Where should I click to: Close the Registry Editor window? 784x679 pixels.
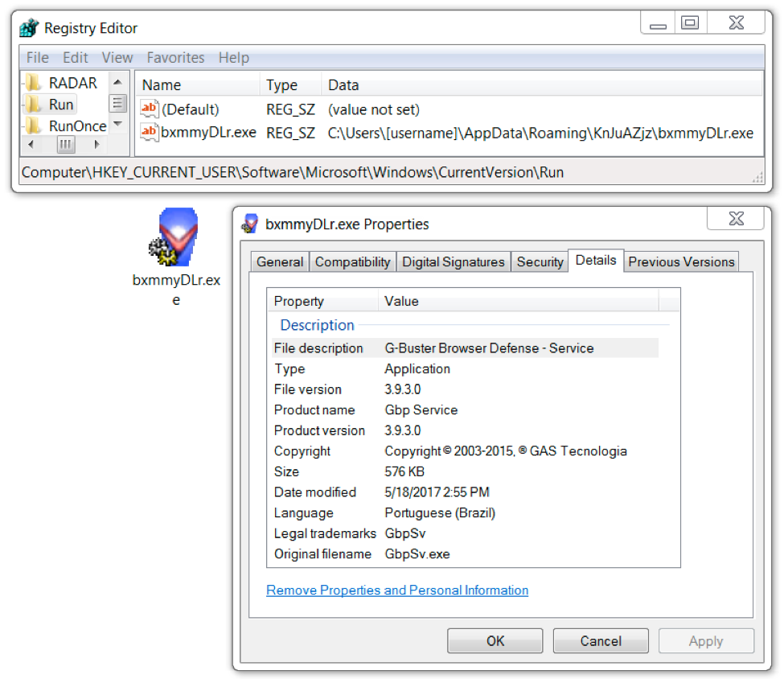[736, 23]
